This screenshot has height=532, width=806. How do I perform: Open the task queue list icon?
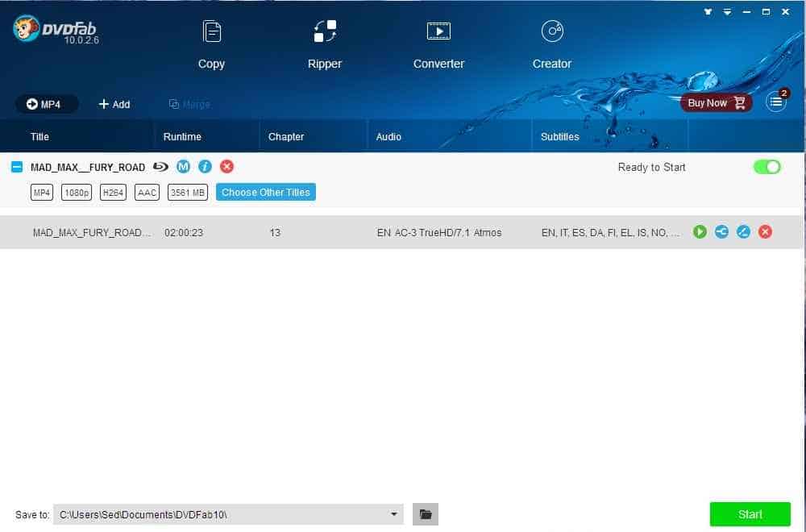pos(776,102)
